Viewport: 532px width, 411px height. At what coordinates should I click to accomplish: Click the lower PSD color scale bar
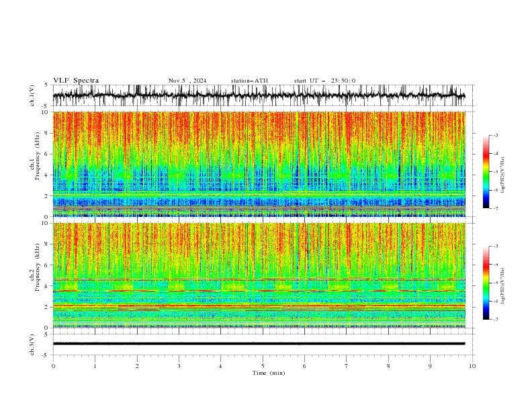point(486,283)
